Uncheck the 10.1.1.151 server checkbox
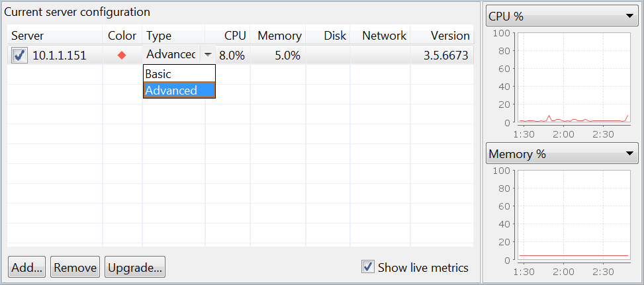This screenshot has height=285, width=644. pos(19,56)
